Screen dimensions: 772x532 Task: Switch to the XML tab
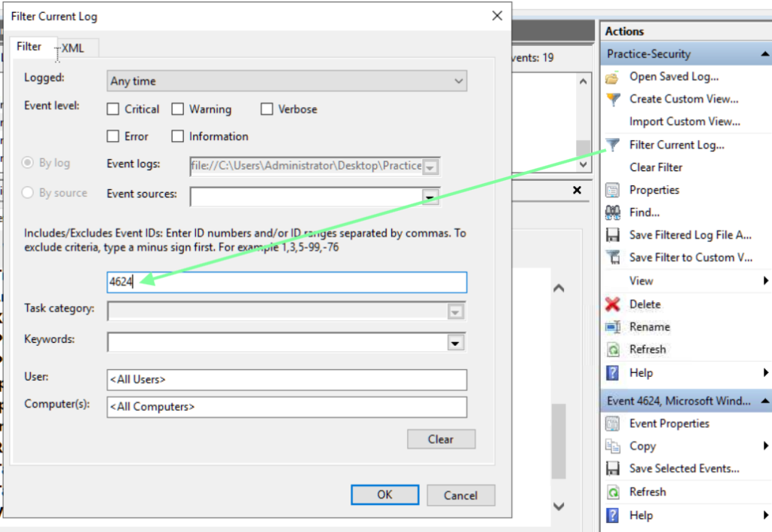click(73, 48)
